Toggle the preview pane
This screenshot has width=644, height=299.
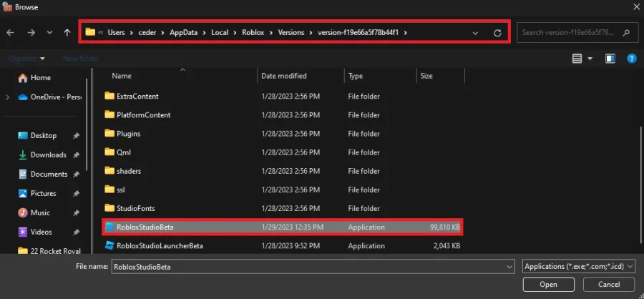click(x=610, y=59)
